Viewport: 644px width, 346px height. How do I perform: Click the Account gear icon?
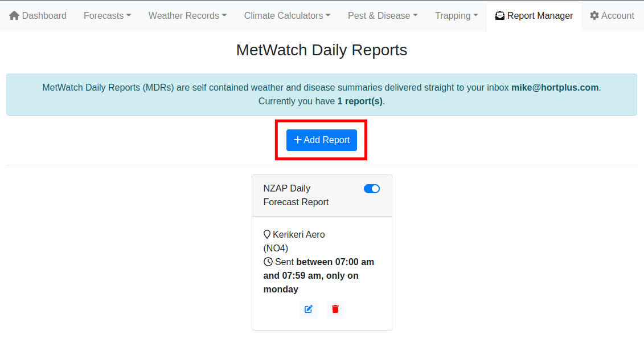coord(594,15)
